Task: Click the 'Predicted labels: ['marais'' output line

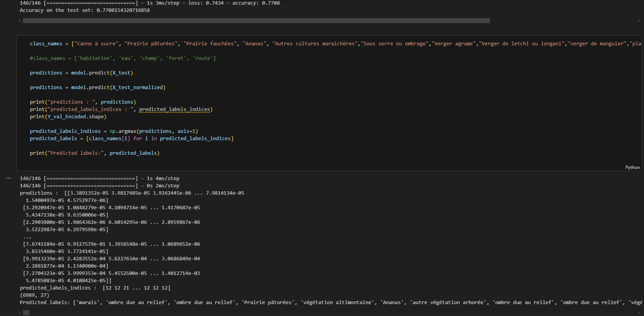Action: pyautogui.click(x=330, y=303)
